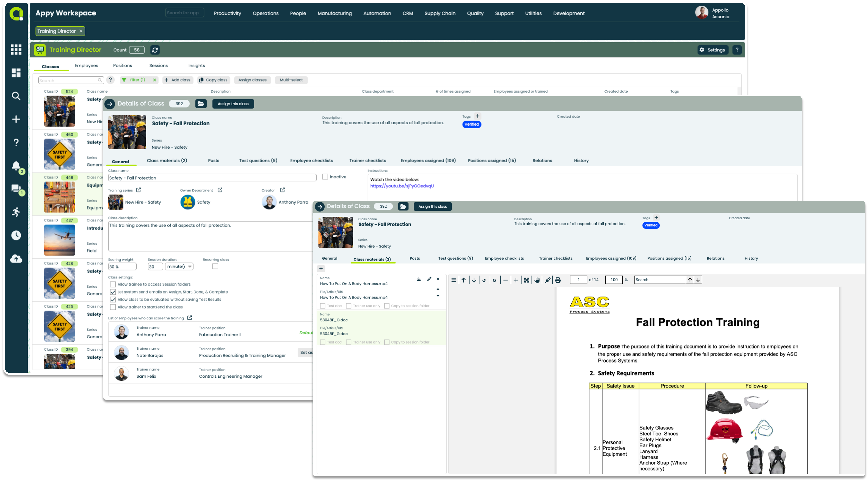Click the running person icon in sidebar
Viewport: 868px width, 481px height.
click(x=16, y=212)
